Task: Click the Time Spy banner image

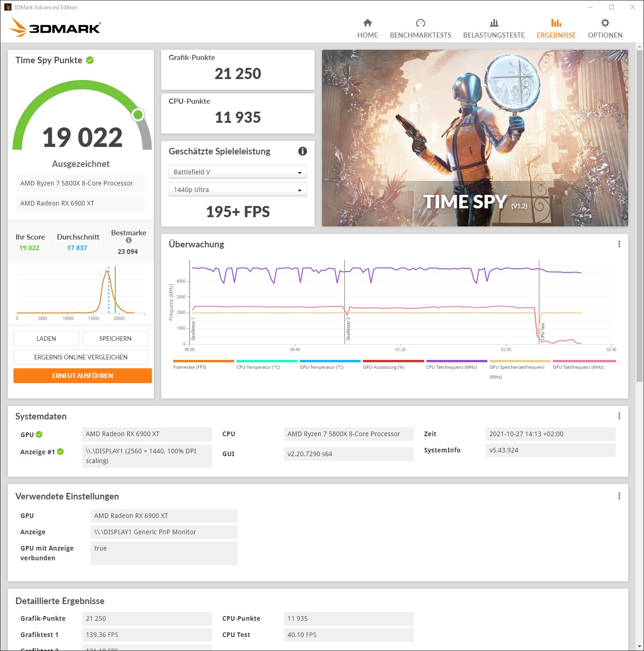Action: (x=475, y=138)
